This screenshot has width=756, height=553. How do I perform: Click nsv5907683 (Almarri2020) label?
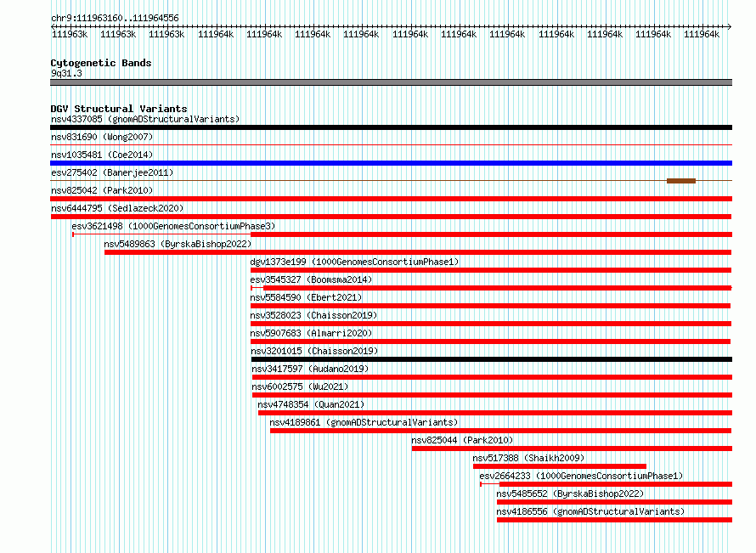[311, 333]
